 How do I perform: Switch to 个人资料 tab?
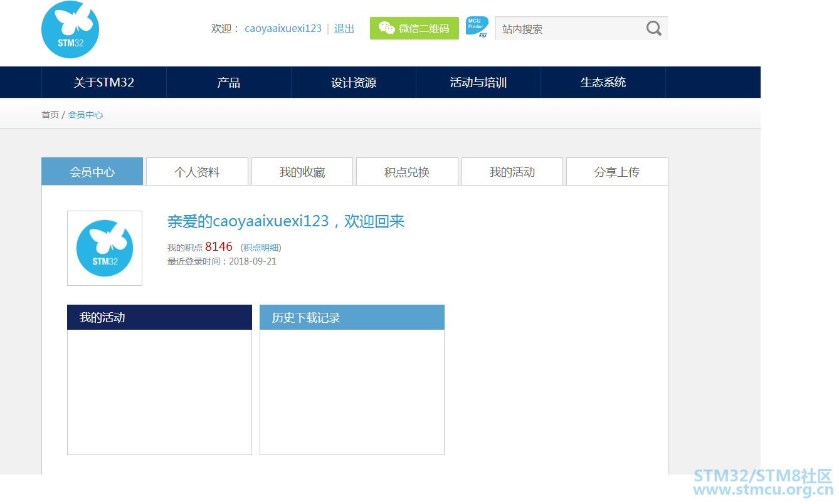point(197,172)
